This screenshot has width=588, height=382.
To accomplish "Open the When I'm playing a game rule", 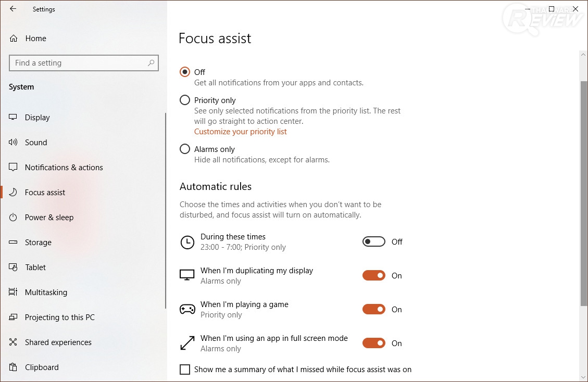I will (x=244, y=304).
